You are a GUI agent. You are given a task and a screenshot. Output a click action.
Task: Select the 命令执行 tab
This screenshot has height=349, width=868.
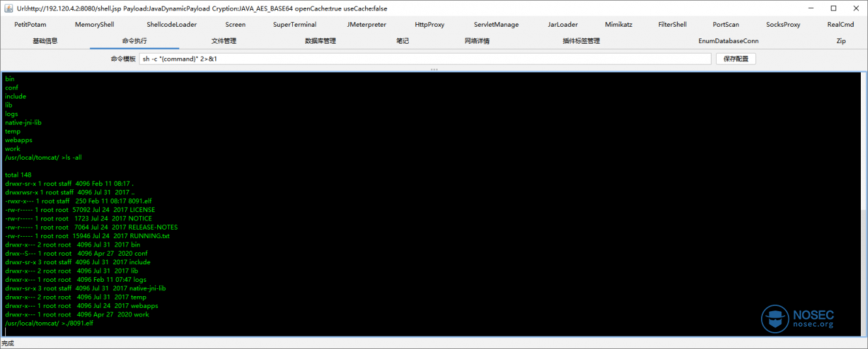(134, 40)
